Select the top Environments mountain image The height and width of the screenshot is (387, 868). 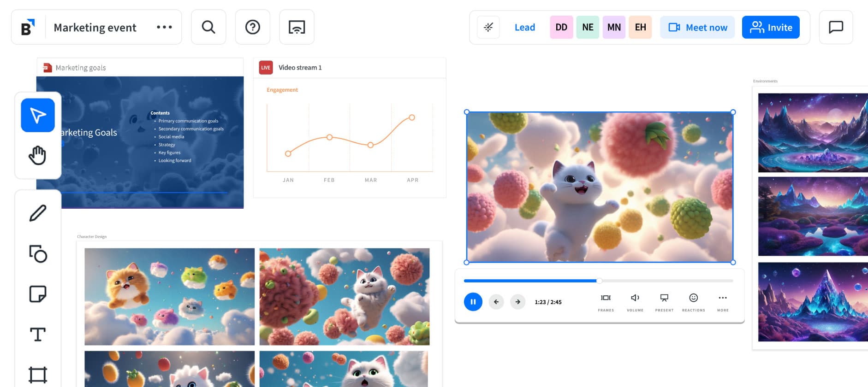click(813, 133)
